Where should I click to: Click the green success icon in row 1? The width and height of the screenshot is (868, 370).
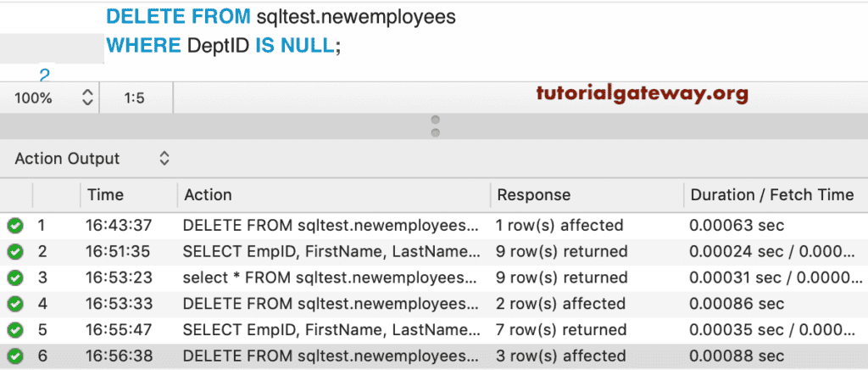click(x=14, y=226)
